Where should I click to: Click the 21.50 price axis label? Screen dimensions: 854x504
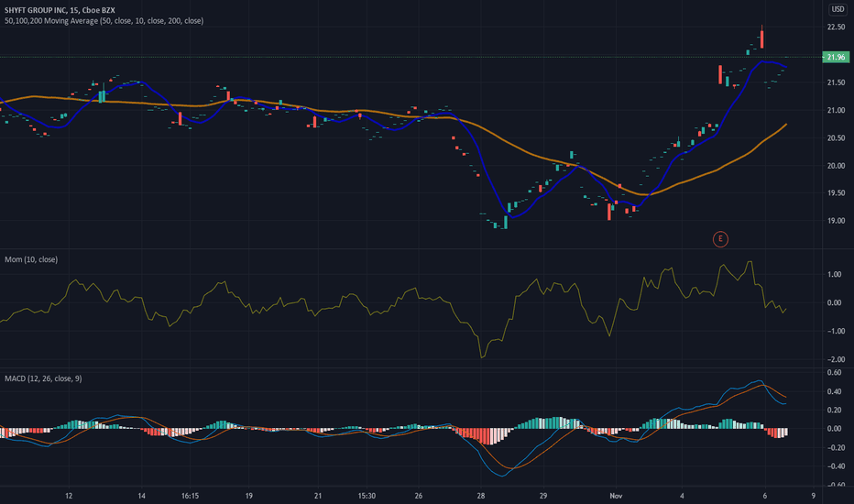pos(836,82)
